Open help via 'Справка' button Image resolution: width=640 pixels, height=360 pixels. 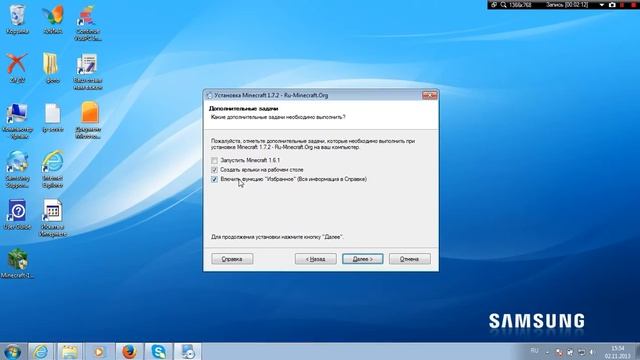(x=232, y=259)
